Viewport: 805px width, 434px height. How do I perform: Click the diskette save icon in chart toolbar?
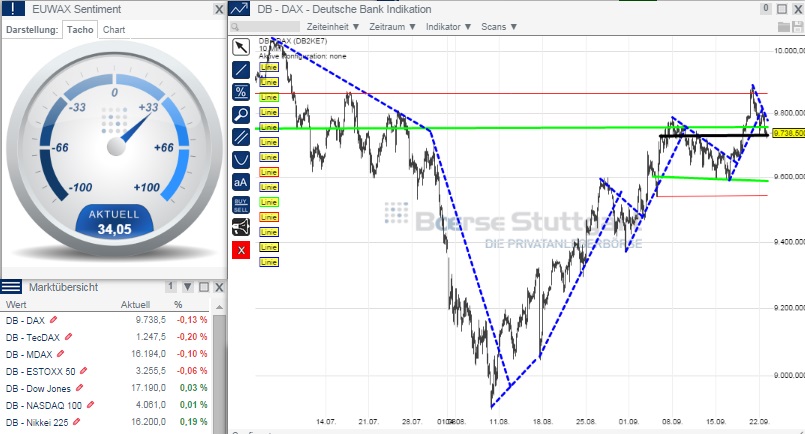798,27
